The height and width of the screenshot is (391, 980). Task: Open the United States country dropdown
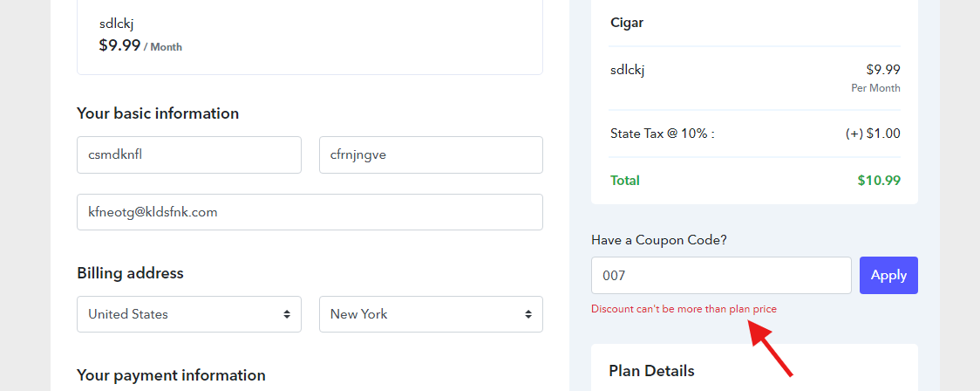pos(188,314)
